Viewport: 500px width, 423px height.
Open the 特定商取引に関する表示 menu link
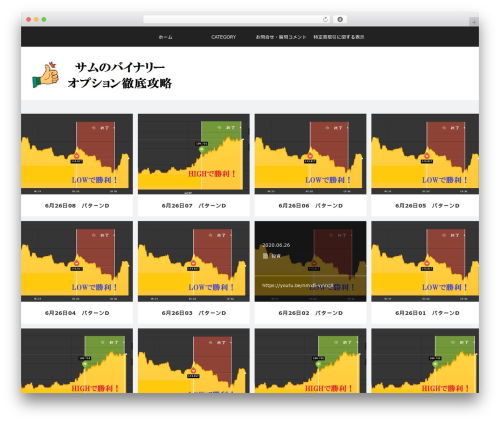point(338,37)
